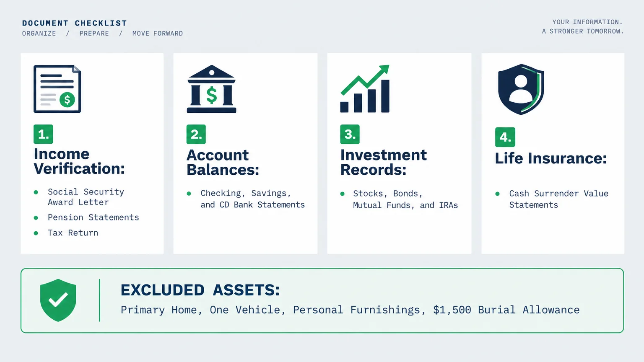This screenshot has height=362, width=644.
Task: Click A STRONGER TOMORROW tagline
Action: tap(583, 31)
